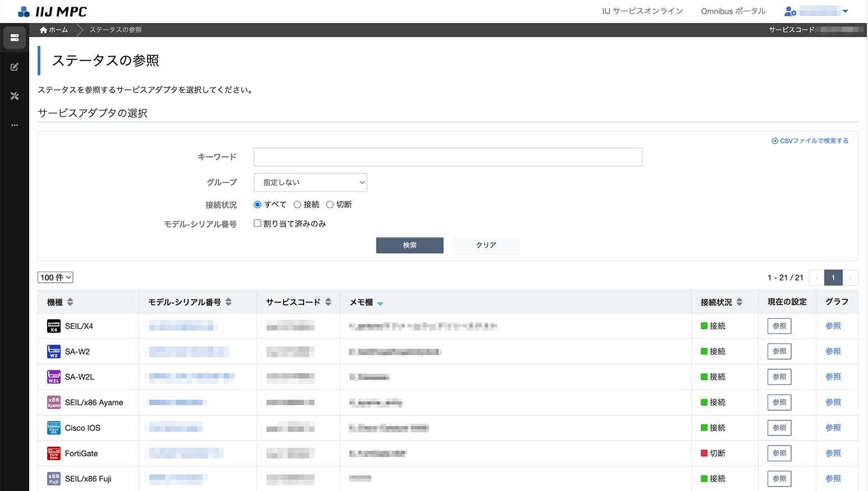Click the server icon in left sidebar
The width and height of the screenshot is (868, 491).
(x=15, y=38)
